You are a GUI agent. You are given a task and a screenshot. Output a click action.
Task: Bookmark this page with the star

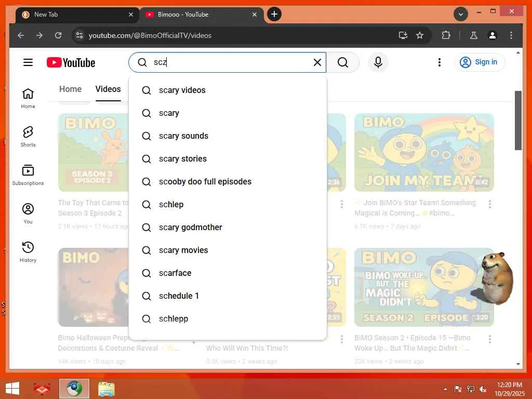point(420,35)
